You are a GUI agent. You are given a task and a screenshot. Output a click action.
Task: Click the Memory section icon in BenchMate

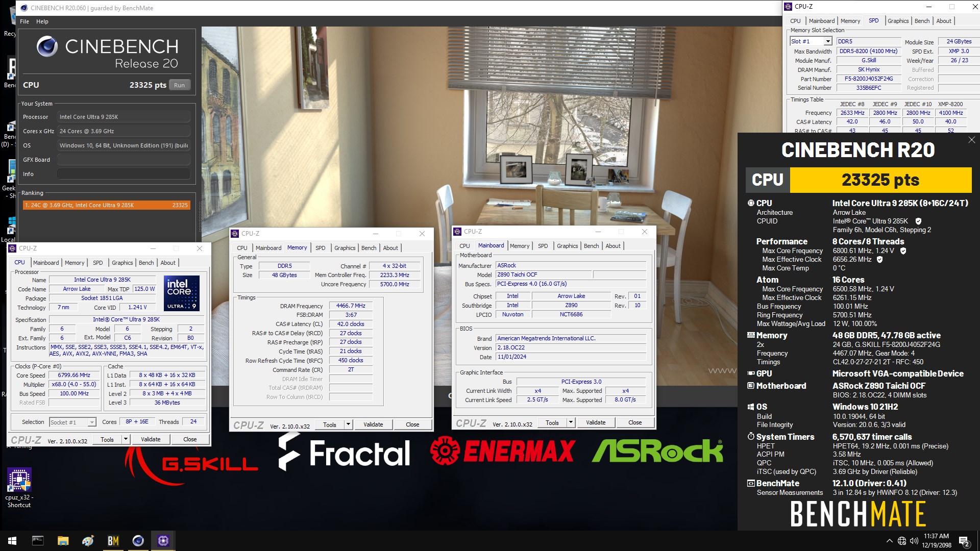pyautogui.click(x=751, y=335)
